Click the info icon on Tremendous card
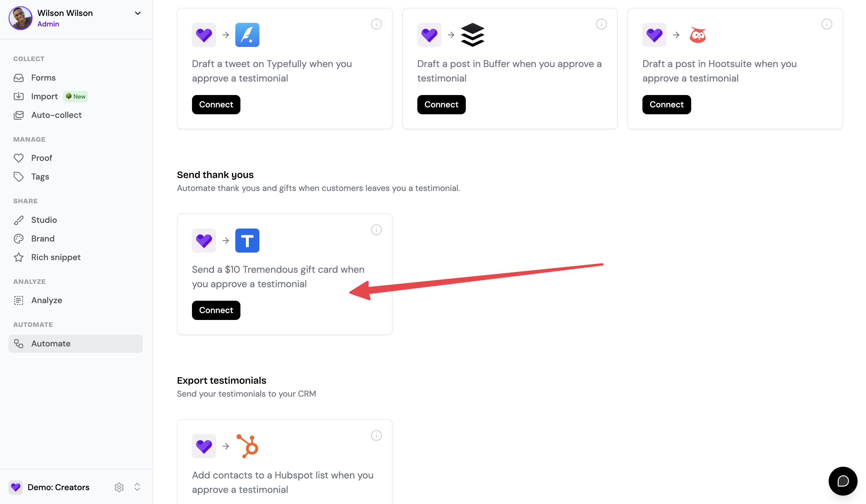Viewport: 866px width, 504px height. [x=376, y=230]
